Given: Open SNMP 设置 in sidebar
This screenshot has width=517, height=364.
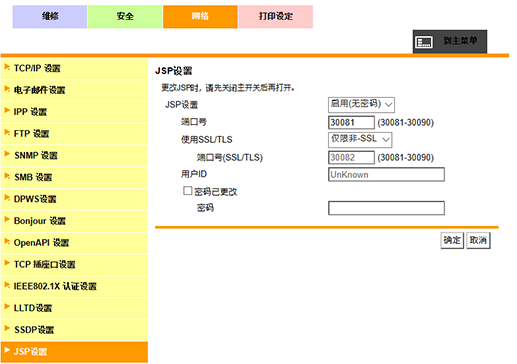Looking at the screenshot, I should 74,156.
